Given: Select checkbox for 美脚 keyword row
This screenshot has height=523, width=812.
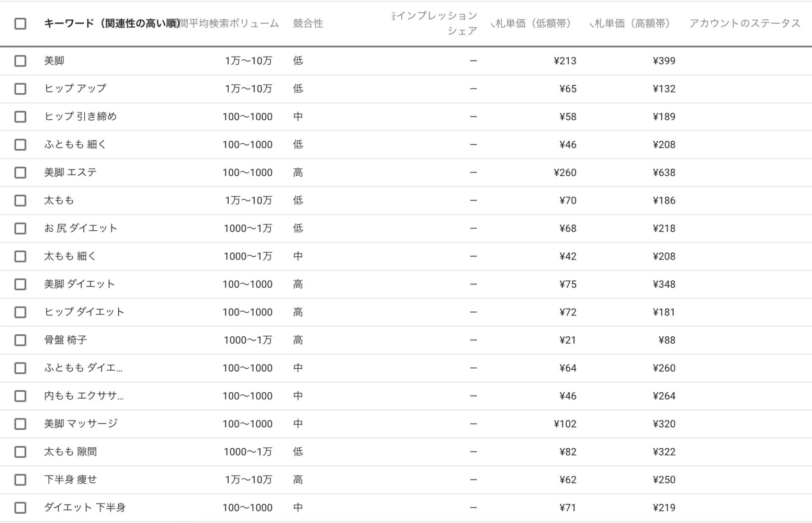Looking at the screenshot, I should tap(20, 61).
